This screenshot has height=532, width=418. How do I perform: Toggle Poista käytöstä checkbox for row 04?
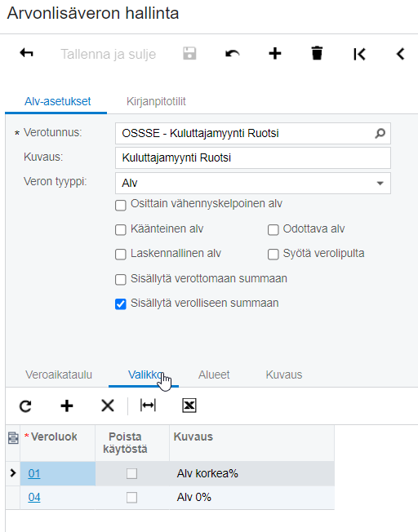coord(131,498)
